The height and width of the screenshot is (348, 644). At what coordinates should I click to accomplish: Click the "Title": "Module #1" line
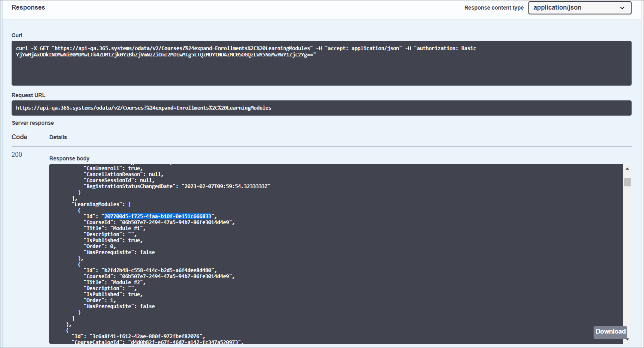point(114,228)
